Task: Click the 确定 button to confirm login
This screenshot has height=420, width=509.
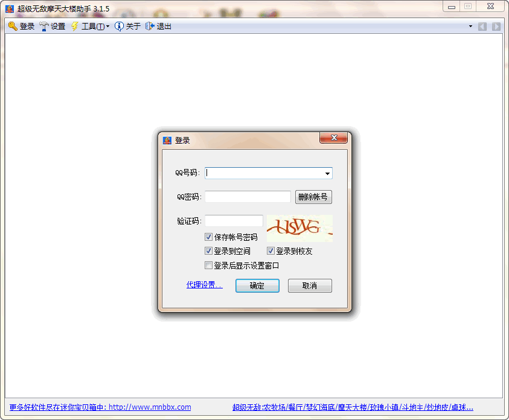Action: [x=257, y=285]
